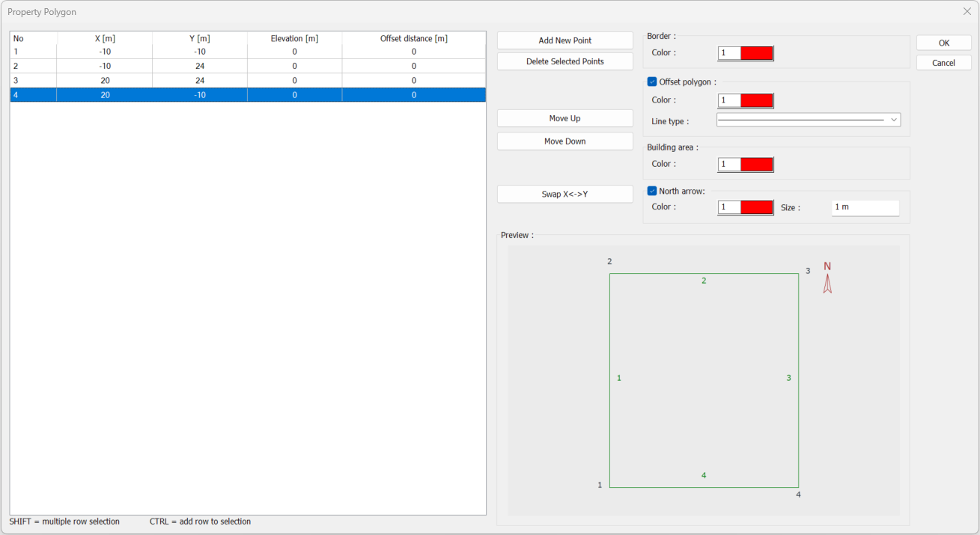
Task: Confirm with the OK button
Action: tap(943, 43)
